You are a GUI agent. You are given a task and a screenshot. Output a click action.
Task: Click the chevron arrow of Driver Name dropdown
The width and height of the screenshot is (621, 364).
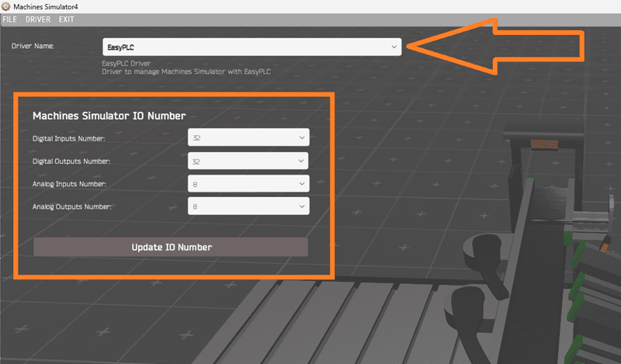tap(394, 47)
